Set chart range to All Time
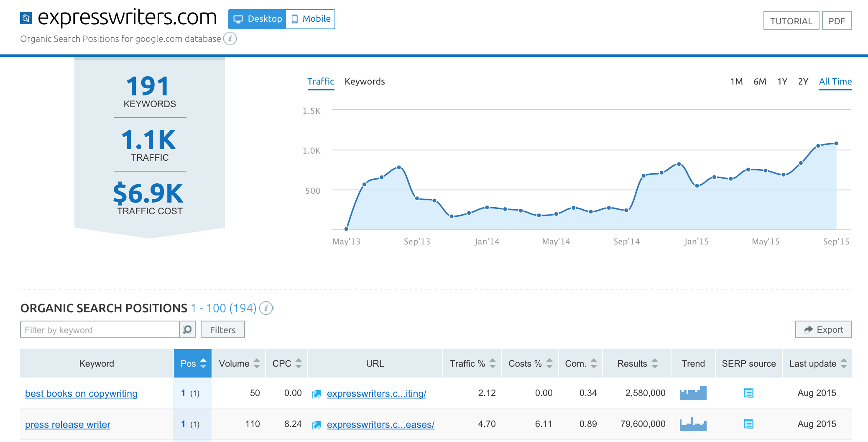Screen dimensions: 868x442 (835, 82)
